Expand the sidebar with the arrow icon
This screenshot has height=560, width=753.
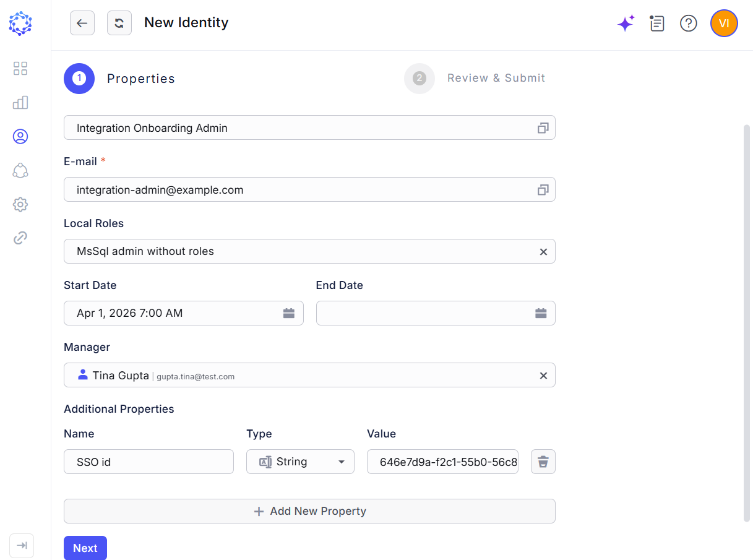click(x=22, y=546)
